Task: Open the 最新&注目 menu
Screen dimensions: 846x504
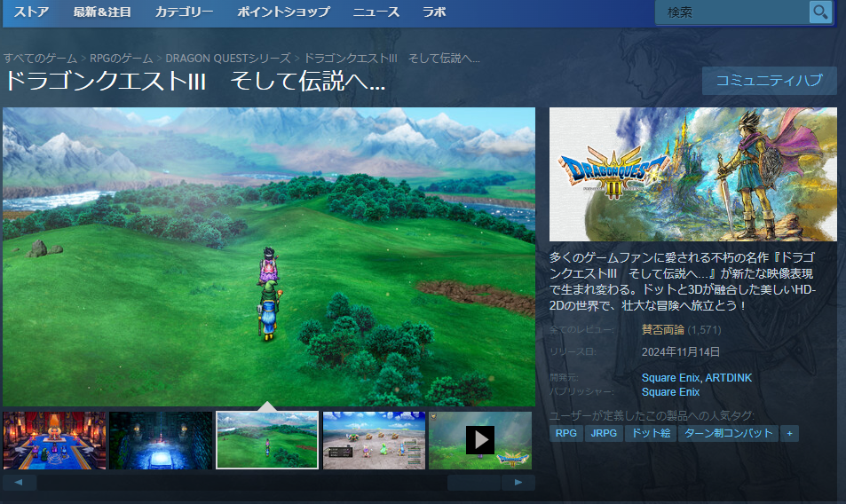Action: click(x=102, y=12)
